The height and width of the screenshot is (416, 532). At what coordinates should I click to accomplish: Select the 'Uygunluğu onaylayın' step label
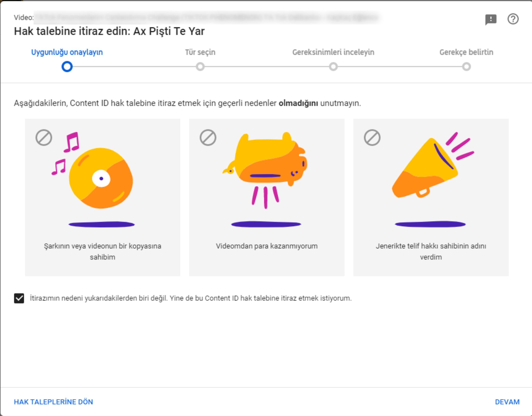pos(67,52)
